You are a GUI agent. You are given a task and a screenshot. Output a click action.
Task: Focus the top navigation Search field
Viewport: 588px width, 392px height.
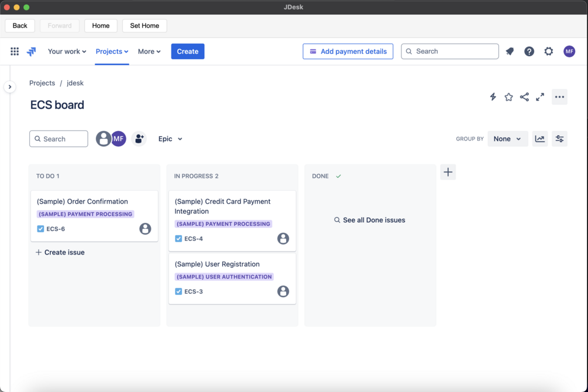[449, 51]
